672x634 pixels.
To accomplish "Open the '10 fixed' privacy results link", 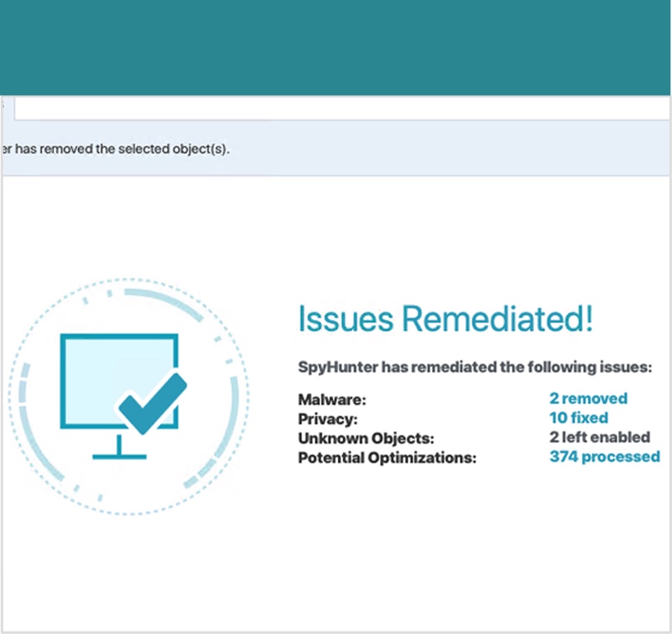I will [x=578, y=418].
